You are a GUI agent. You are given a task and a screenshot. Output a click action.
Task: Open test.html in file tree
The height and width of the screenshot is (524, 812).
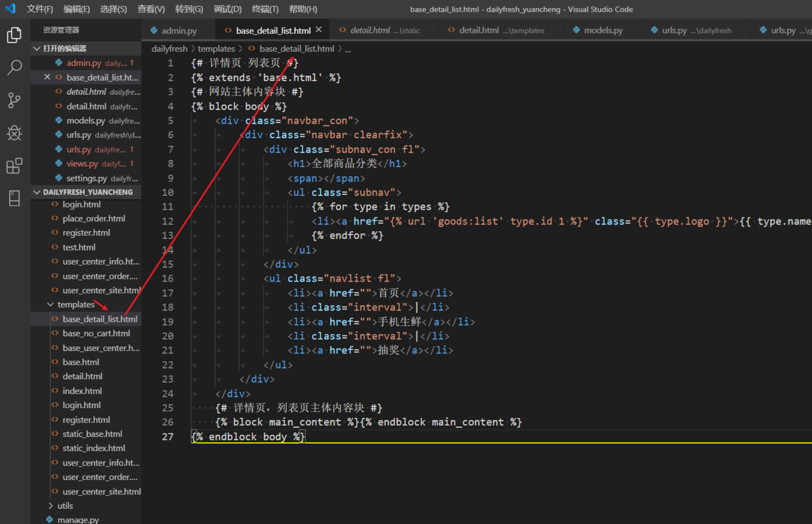click(86, 247)
